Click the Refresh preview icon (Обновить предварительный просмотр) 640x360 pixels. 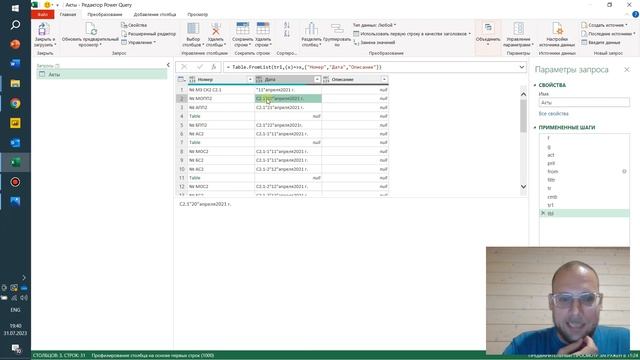90,30
